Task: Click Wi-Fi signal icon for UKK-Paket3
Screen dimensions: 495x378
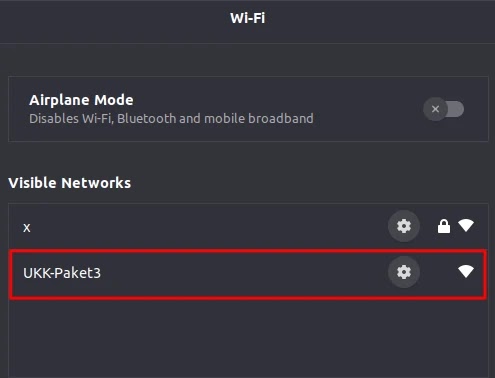Action: pyautogui.click(x=466, y=271)
